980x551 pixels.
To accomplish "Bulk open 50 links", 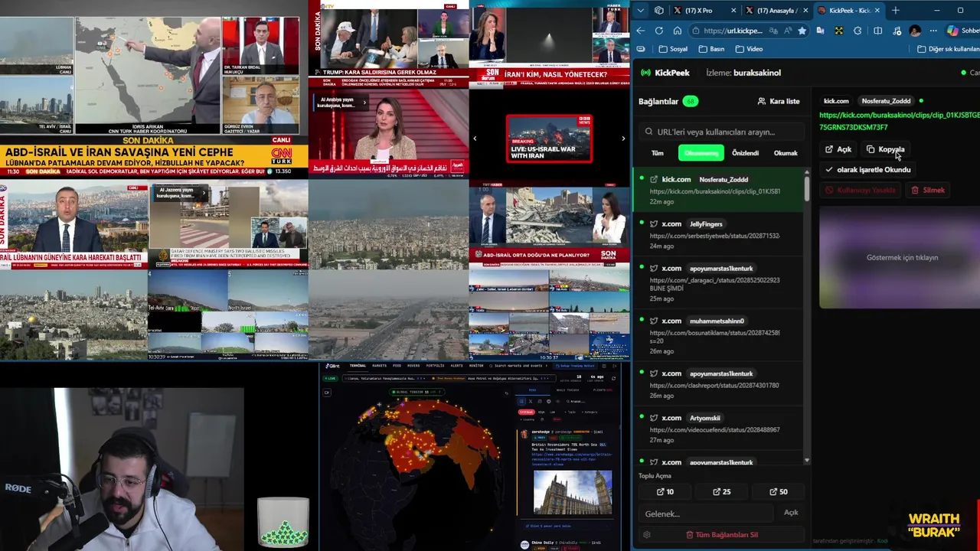I will (x=779, y=492).
